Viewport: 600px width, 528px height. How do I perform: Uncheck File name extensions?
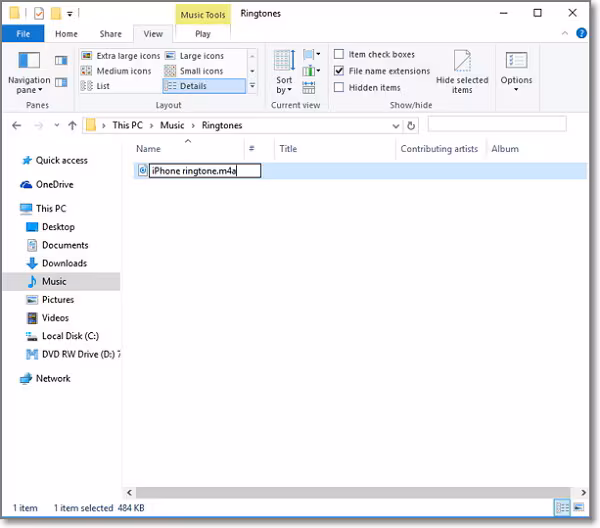(x=339, y=71)
